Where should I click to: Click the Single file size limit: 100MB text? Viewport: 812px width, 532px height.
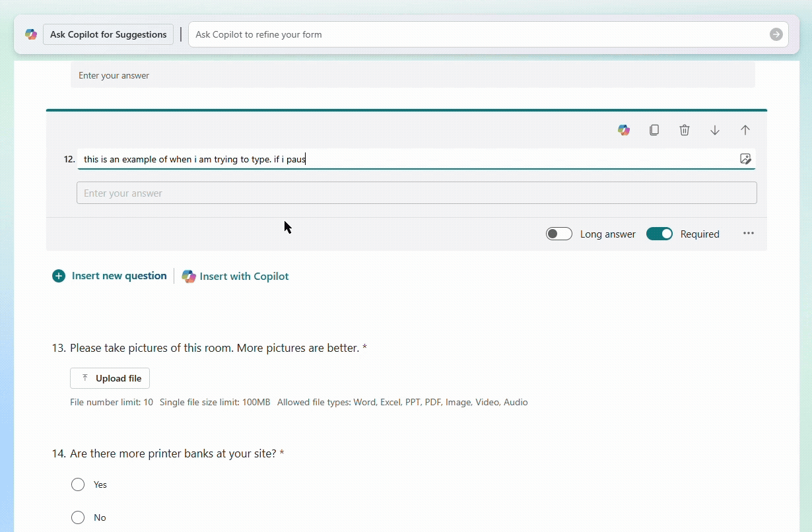tap(215, 402)
